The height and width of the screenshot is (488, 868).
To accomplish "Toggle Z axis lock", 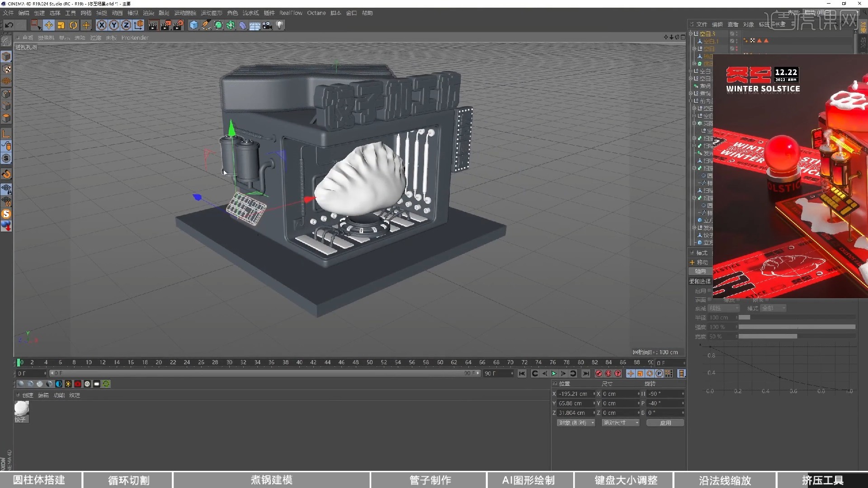I will 126,25.
